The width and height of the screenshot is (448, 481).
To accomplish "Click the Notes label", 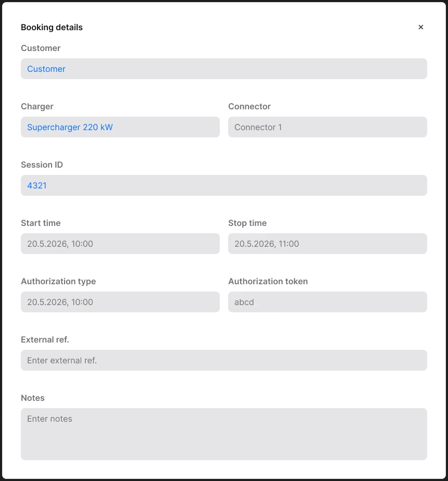I will coord(32,398).
